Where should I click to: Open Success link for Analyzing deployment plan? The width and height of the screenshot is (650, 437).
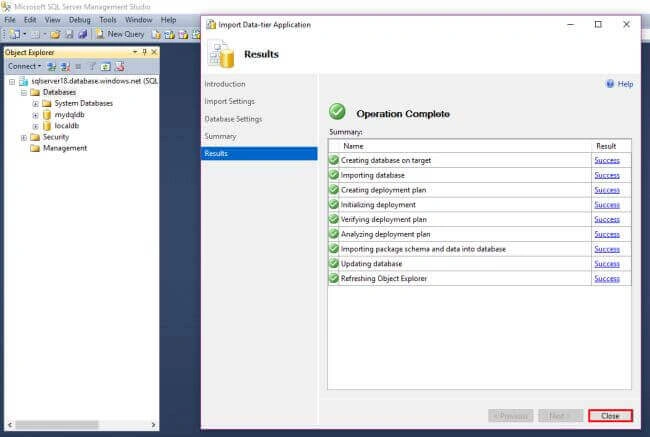607,234
